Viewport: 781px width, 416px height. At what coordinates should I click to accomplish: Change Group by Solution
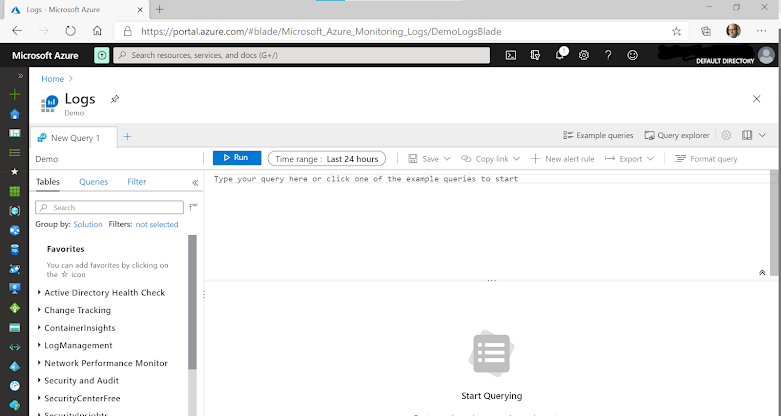[88, 224]
